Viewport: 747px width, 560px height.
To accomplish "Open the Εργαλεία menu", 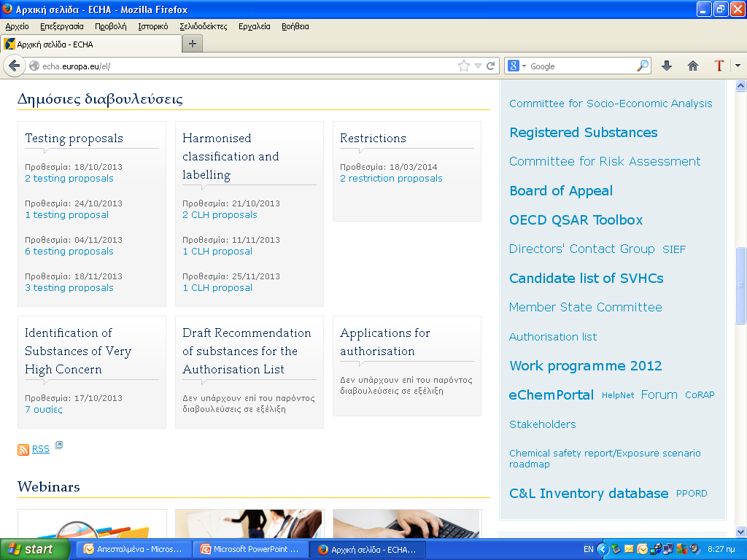I will pyautogui.click(x=255, y=27).
